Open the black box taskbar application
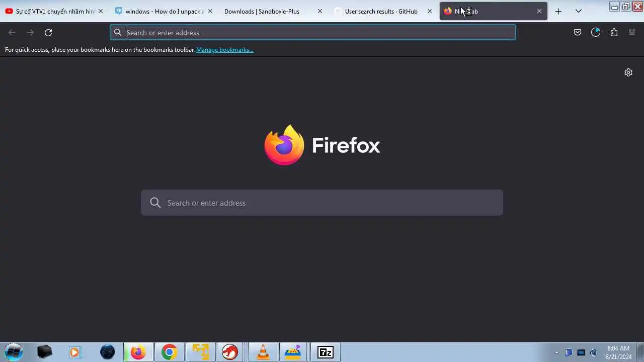Image resolution: width=644 pixels, height=362 pixels. [x=45, y=352]
